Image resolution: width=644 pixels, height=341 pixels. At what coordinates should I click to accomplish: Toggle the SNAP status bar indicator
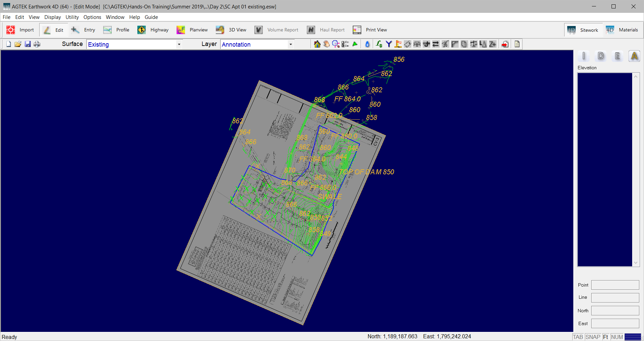(593, 337)
